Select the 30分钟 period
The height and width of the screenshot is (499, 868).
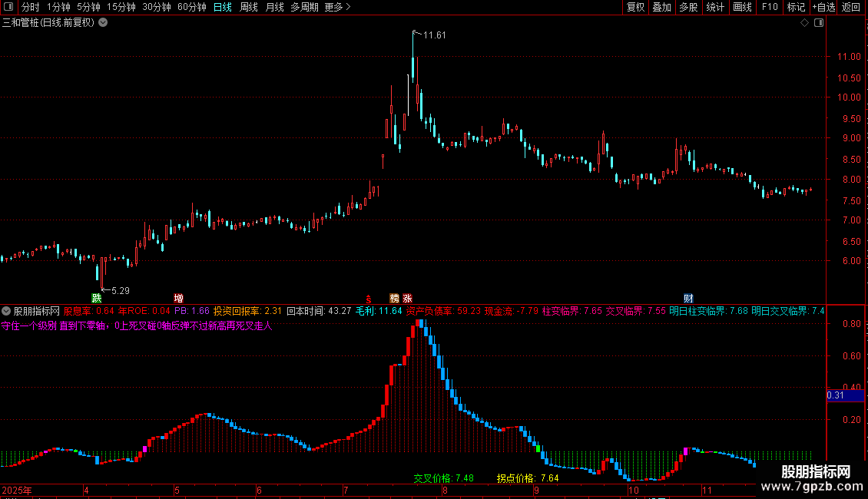click(x=156, y=7)
